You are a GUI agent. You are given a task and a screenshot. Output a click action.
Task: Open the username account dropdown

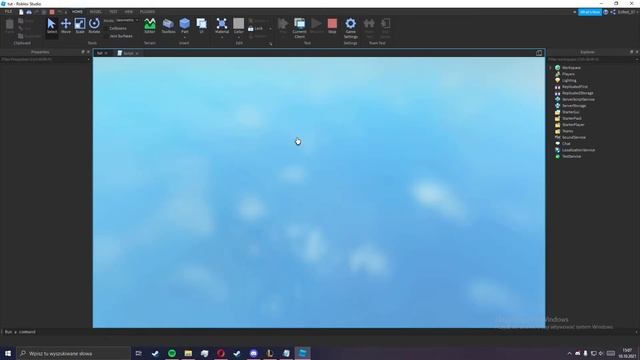click(x=628, y=12)
